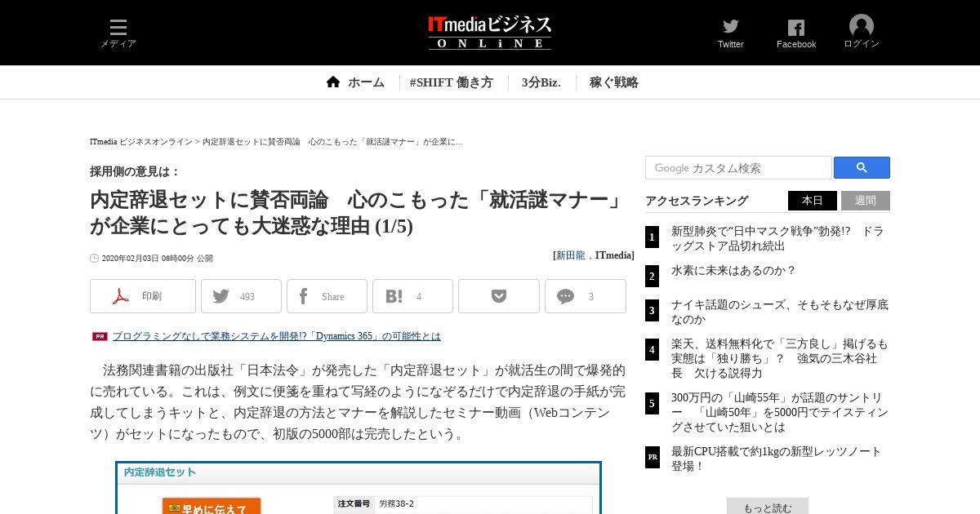This screenshot has width=980, height=514.
Task: Open the 3分Biz. navigation item
Action: [x=541, y=82]
